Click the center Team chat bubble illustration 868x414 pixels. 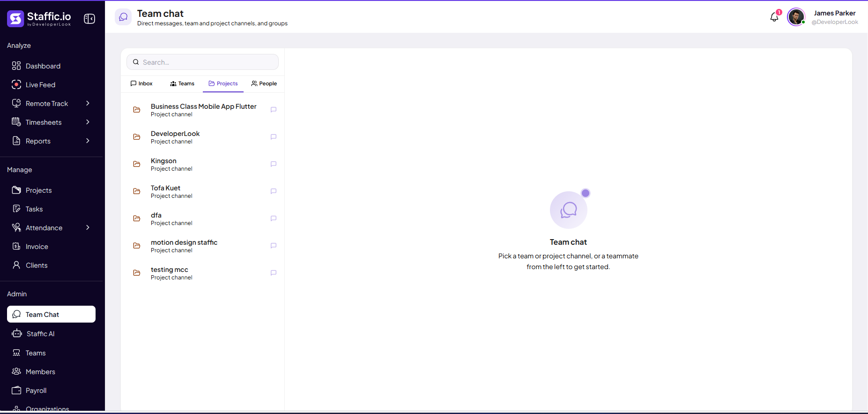569,210
